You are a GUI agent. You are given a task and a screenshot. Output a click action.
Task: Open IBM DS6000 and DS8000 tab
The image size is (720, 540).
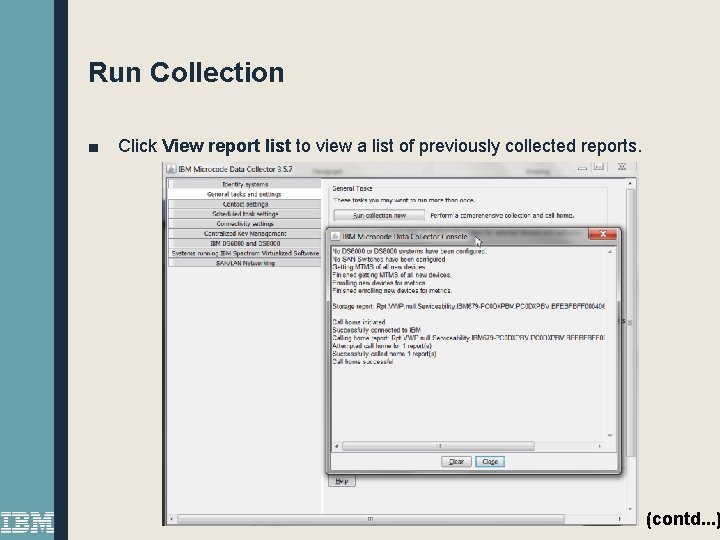click(245, 243)
